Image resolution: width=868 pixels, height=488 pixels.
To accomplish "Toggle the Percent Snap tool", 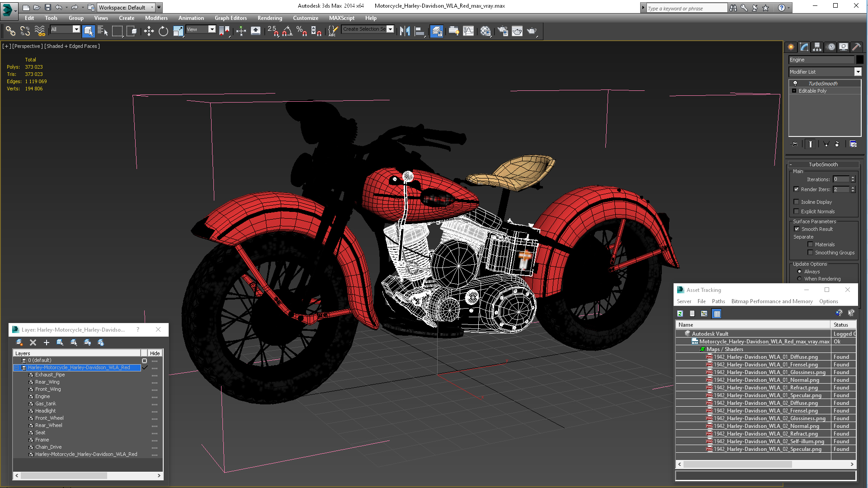I will pos(302,31).
